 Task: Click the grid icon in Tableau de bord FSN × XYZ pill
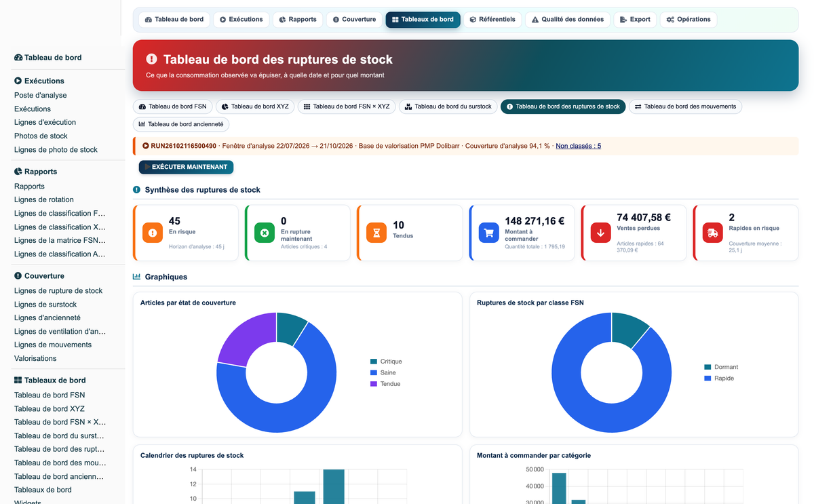coord(307,106)
